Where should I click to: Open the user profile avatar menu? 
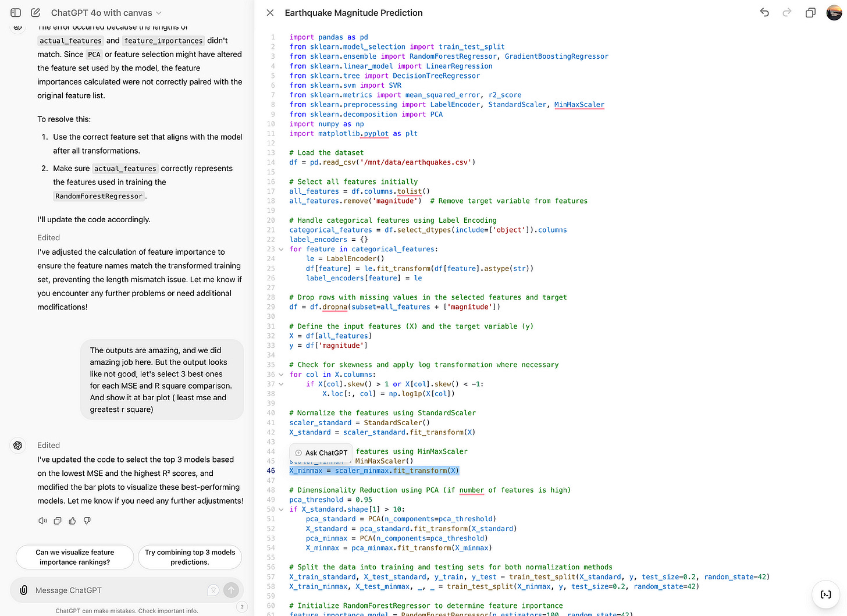[834, 13]
